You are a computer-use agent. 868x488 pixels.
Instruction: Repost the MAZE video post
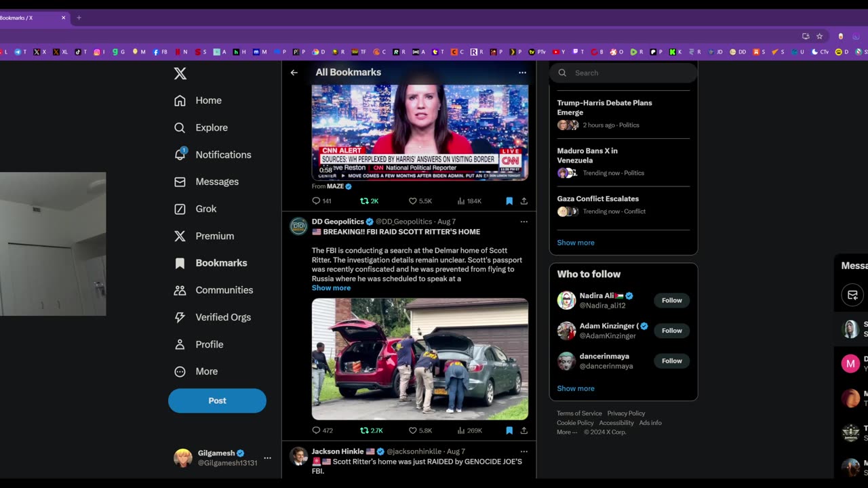[x=369, y=201]
